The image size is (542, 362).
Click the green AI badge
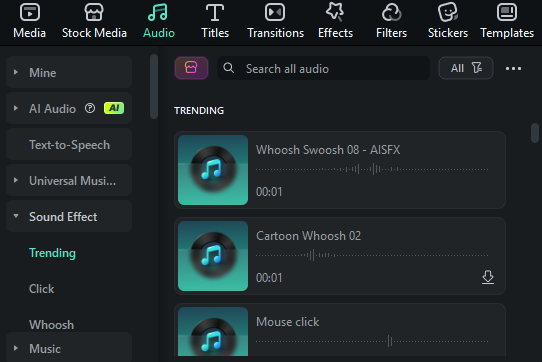pos(114,108)
